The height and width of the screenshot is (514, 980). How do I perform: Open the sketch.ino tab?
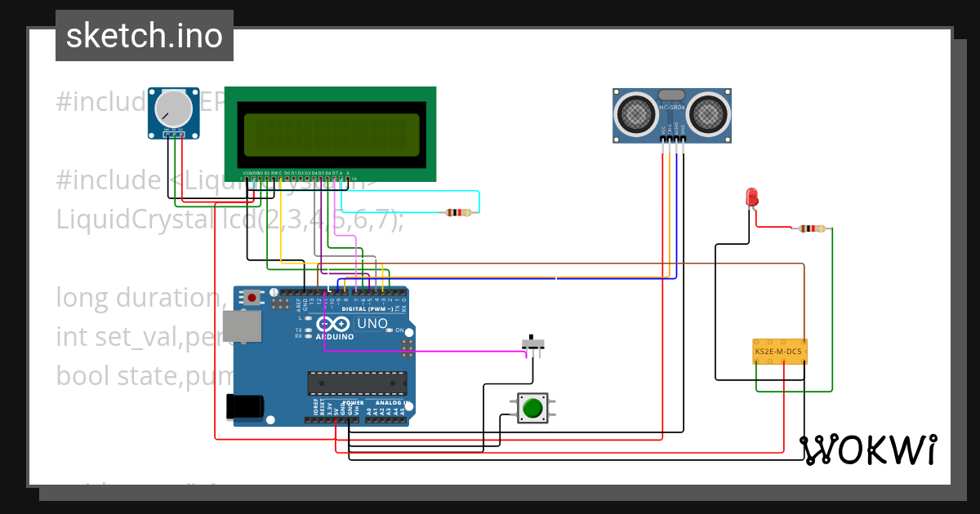(144, 35)
